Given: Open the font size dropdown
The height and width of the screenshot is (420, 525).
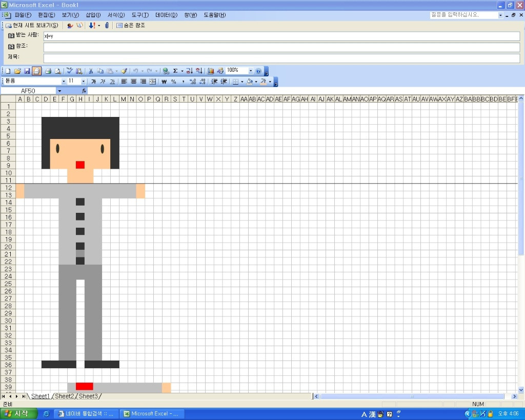Looking at the screenshot, I should tap(84, 82).
